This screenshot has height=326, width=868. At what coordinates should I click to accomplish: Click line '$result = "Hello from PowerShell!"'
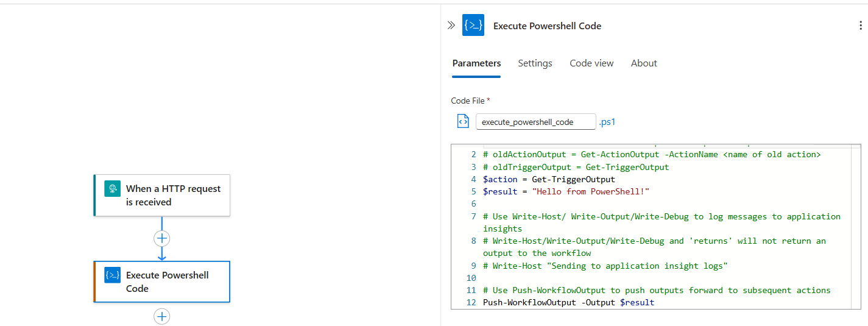[566, 191]
